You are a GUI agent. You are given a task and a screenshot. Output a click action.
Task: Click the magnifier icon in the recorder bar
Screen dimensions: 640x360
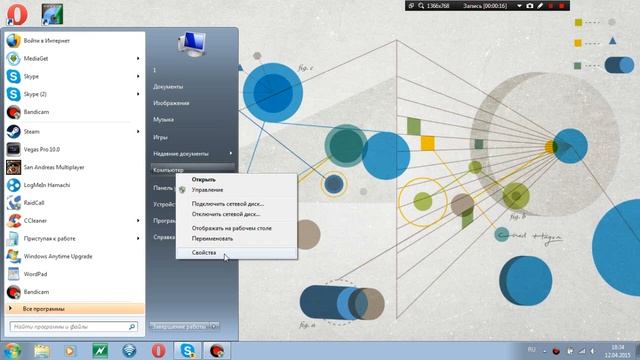pyautogui.click(x=421, y=6)
